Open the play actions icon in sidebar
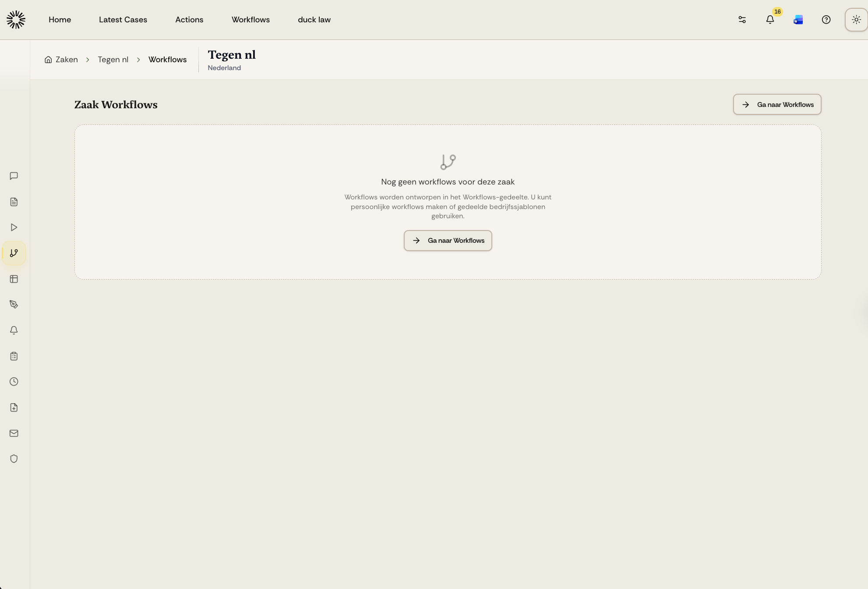The width and height of the screenshot is (868, 589). [x=14, y=227]
